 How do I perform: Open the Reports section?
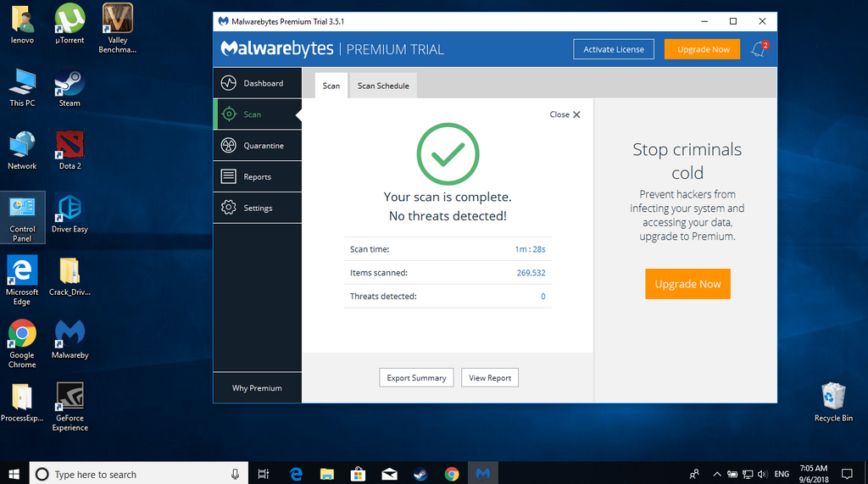click(x=258, y=176)
